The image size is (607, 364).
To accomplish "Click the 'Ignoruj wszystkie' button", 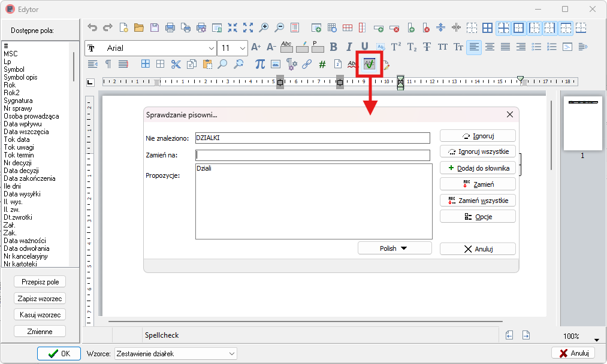I will click(478, 152).
